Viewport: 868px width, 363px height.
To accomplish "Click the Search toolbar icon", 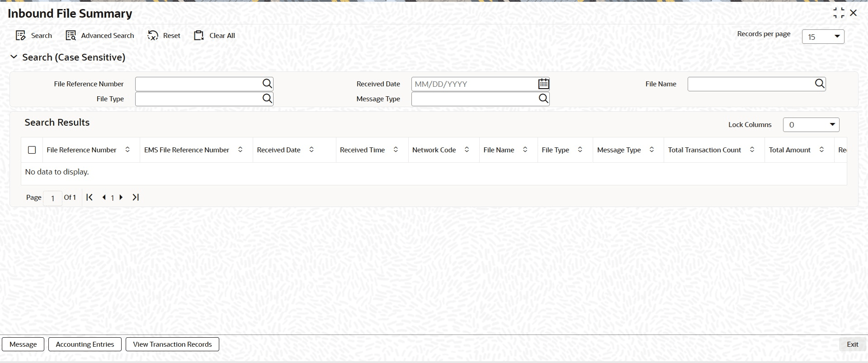I will pyautogui.click(x=20, y=36).
